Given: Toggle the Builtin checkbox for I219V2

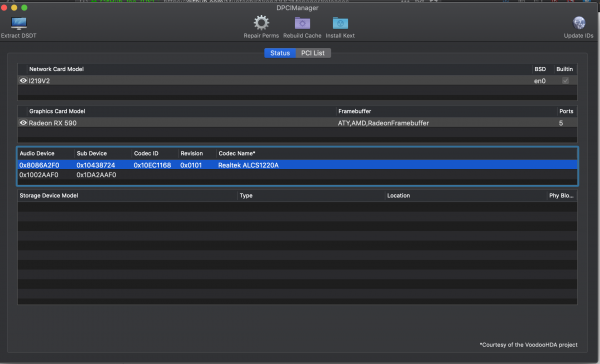Looking at the screenshot, I should pos(565,81).
